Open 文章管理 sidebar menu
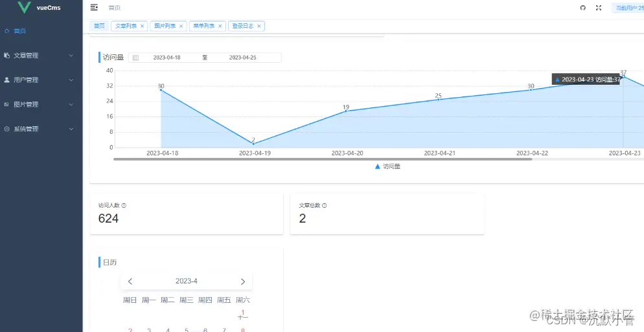Viewport: 644px width, 332px height. pyautogui.click(x=41, y=56)
